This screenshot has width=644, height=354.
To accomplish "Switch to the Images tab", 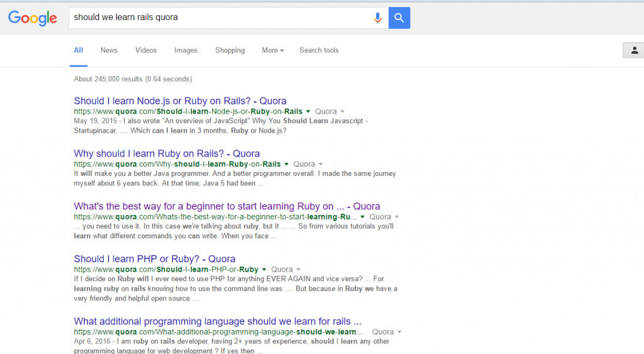I will coord(186,50).
